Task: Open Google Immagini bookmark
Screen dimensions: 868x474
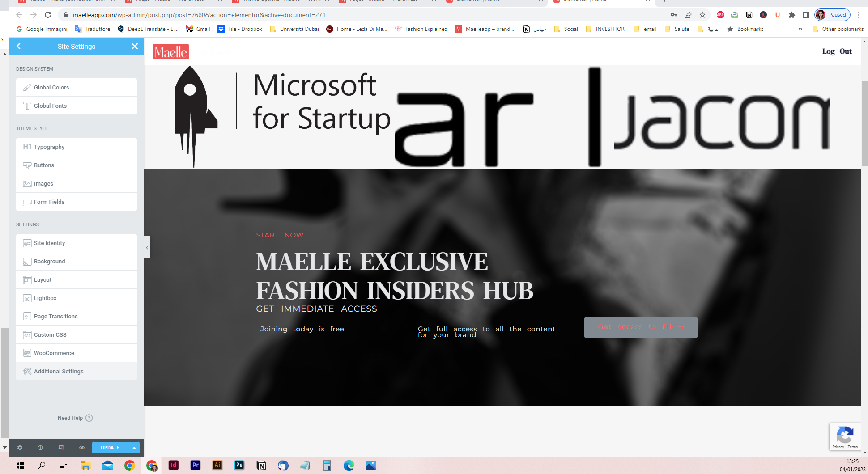Action: (x=42, y=29)
